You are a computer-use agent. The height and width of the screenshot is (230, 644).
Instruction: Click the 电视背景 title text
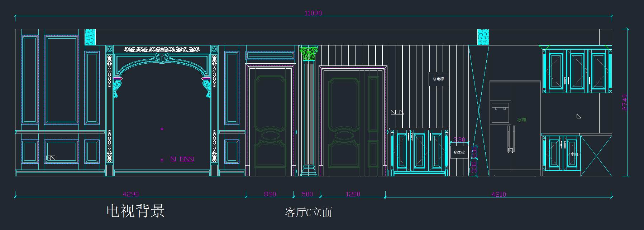(135, 211)
